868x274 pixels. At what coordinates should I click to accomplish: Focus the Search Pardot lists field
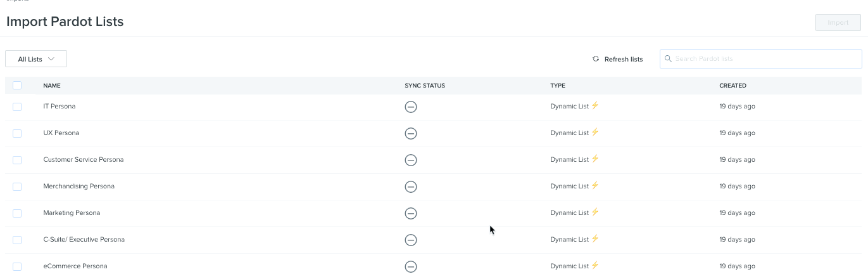click(x=760, y=59)
